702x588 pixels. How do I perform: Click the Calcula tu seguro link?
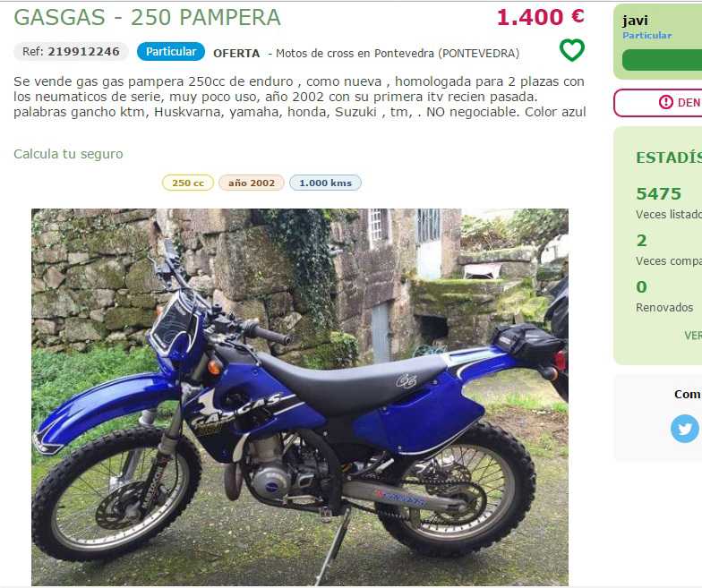coord(68,154)
